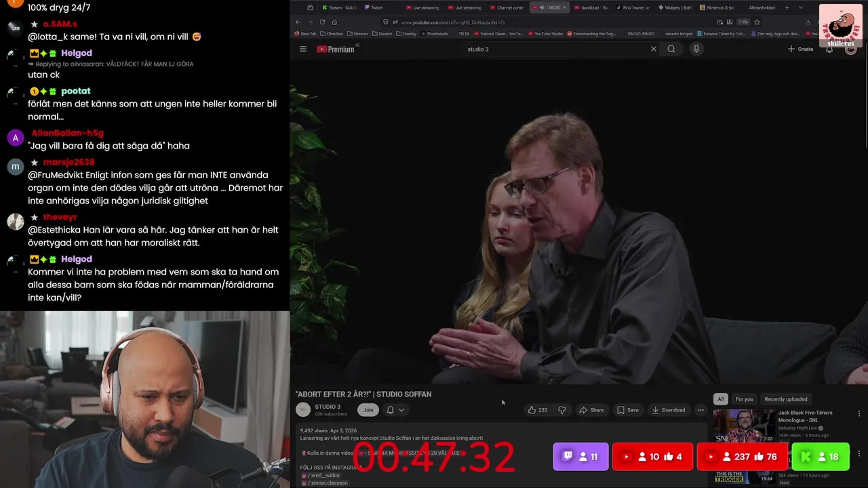The height and width of the screenshot is (488, 868).
Task: Select the 'All' filter chip
Action: tap(720, 399)
